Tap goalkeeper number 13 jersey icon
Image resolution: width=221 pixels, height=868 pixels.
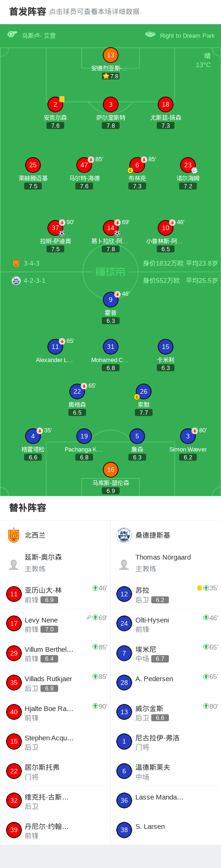(x=110, y=55)
